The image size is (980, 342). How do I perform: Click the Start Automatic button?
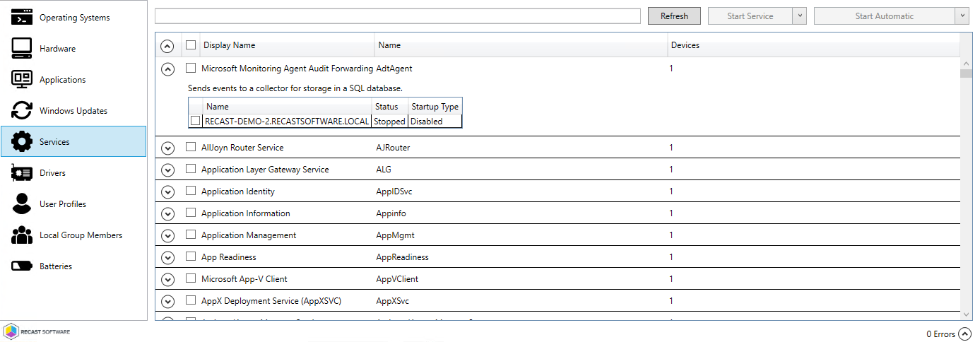coord(884,16)
